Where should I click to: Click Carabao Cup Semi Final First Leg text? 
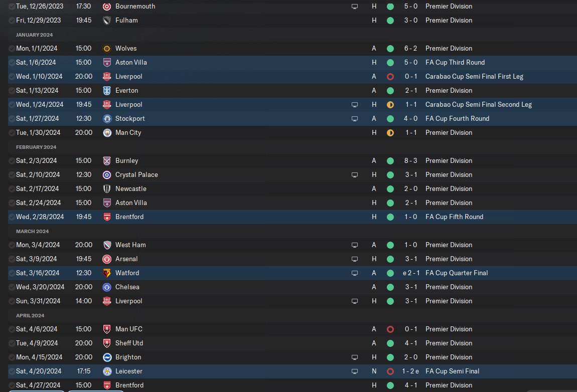coord(474,77)
